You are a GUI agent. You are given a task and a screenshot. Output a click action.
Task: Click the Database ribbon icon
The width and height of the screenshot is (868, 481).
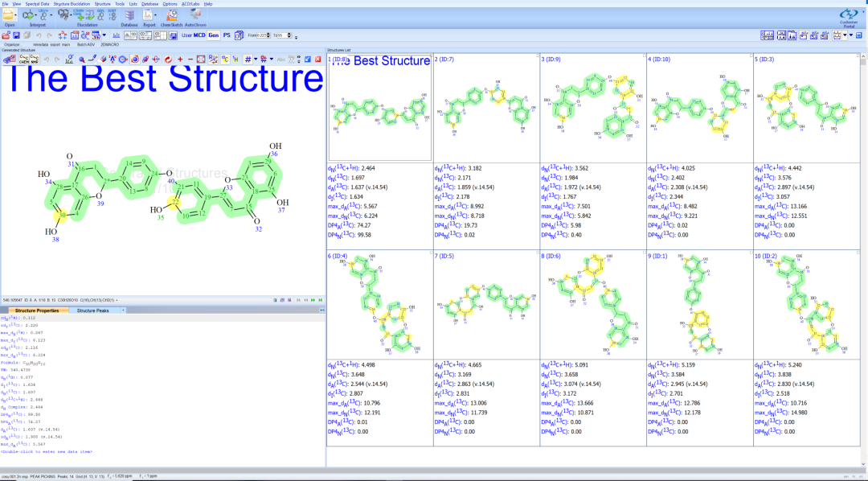click(129, 17)
